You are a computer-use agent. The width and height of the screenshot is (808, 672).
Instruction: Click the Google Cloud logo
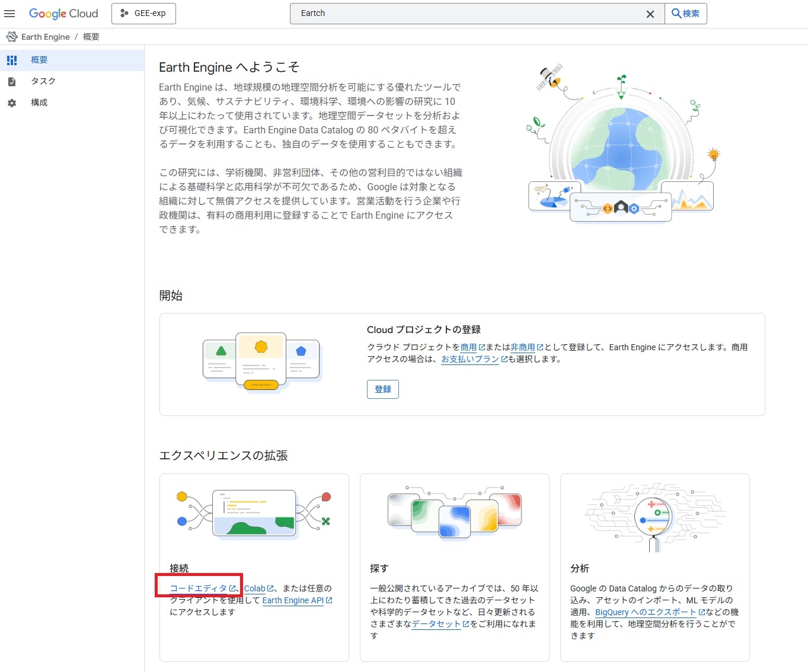tap(63, 14)
